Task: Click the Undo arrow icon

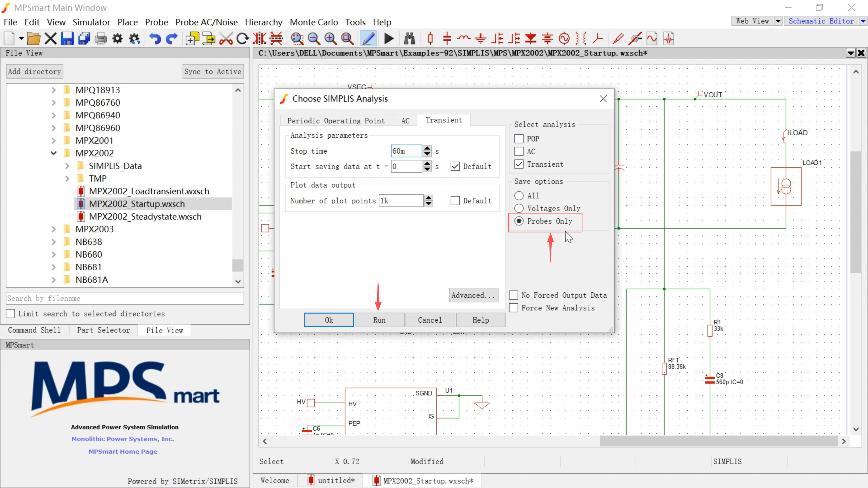Action: [155, 39]
